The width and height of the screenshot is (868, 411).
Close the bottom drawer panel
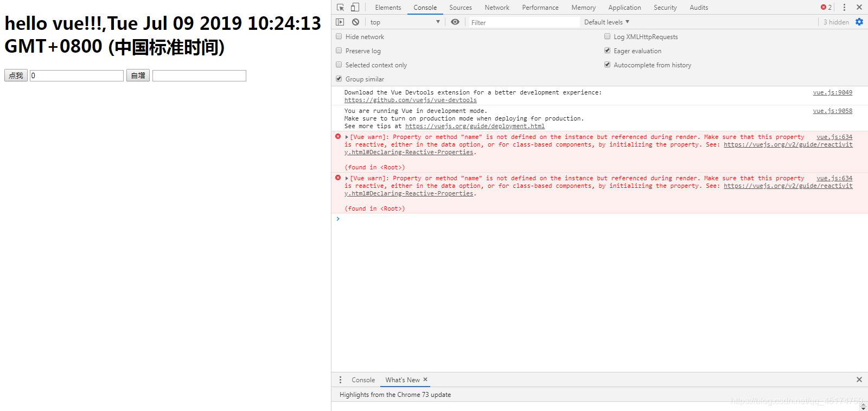pyautogui.click(x=859, y=380)
